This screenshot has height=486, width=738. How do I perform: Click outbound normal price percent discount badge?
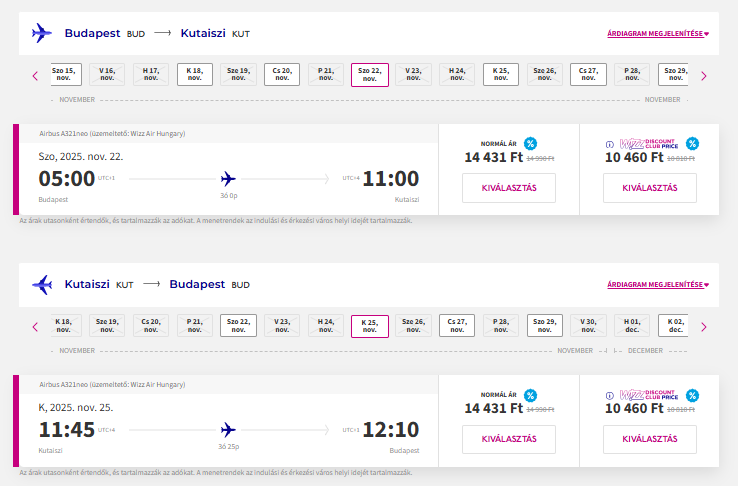(530, 143)
